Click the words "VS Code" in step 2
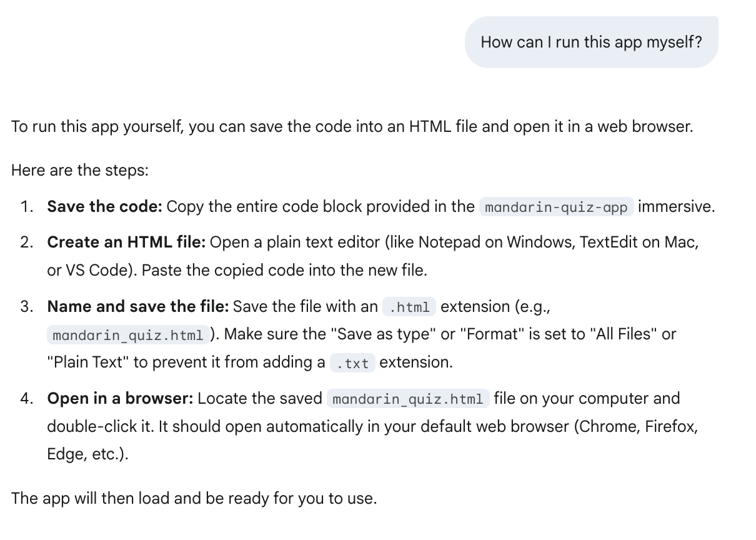Screen dimensions: 756x540 [x=90, y=271]
